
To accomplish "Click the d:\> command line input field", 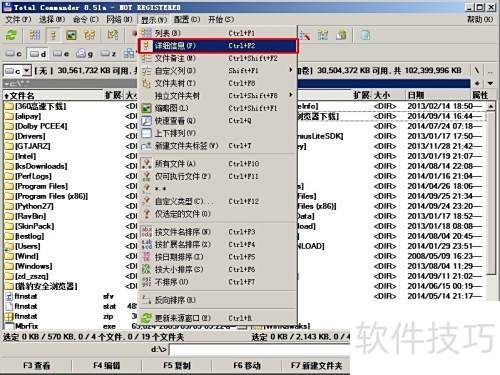I will (x=259, y=349).
